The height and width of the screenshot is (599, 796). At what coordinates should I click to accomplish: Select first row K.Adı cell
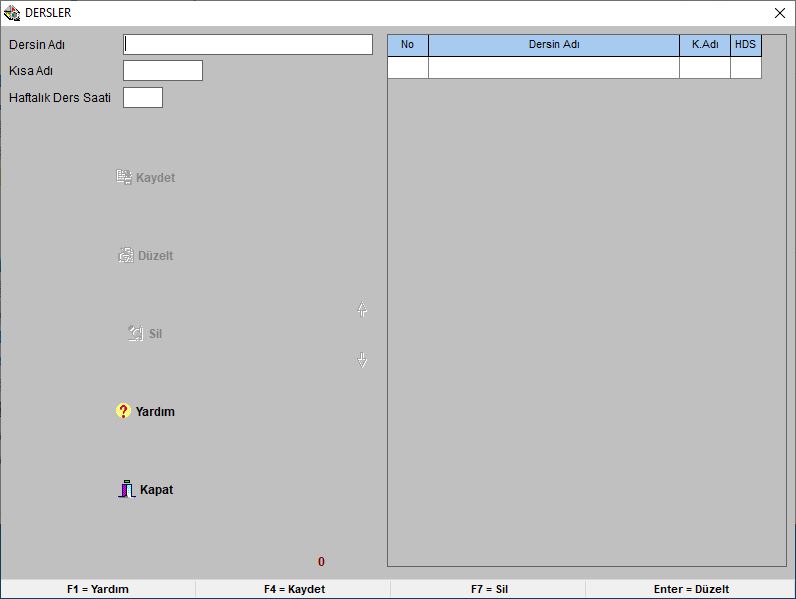[705, 68]
